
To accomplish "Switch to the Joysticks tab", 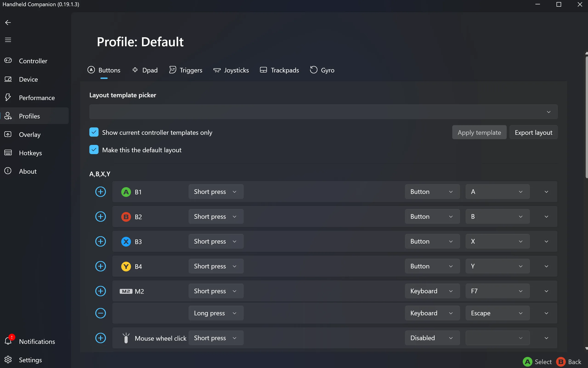I will point(231,70).
